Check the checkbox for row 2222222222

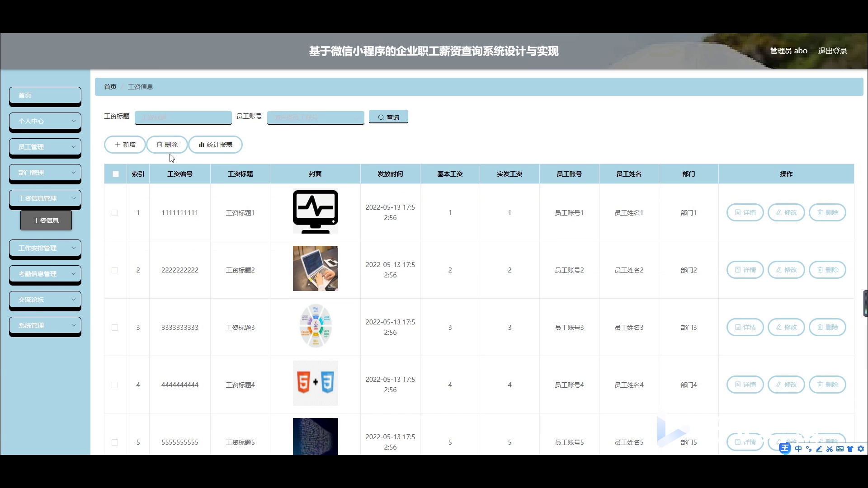click(x=115, y=270)
